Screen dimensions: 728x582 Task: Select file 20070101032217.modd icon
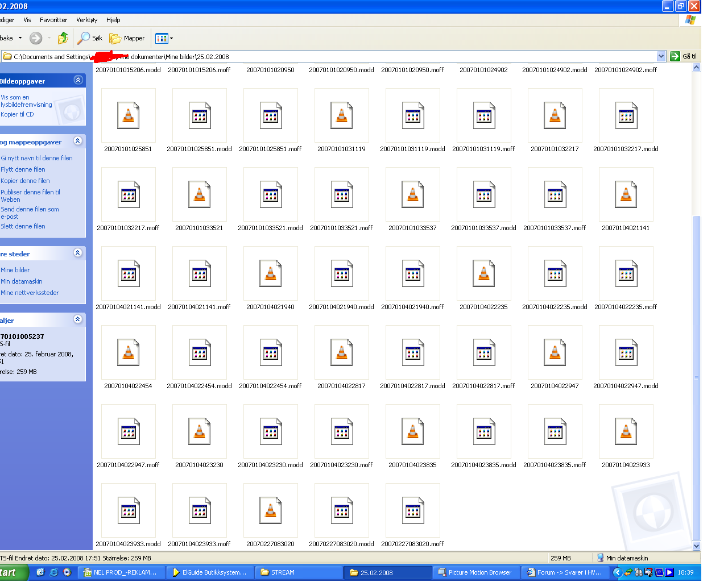[626, 115]
